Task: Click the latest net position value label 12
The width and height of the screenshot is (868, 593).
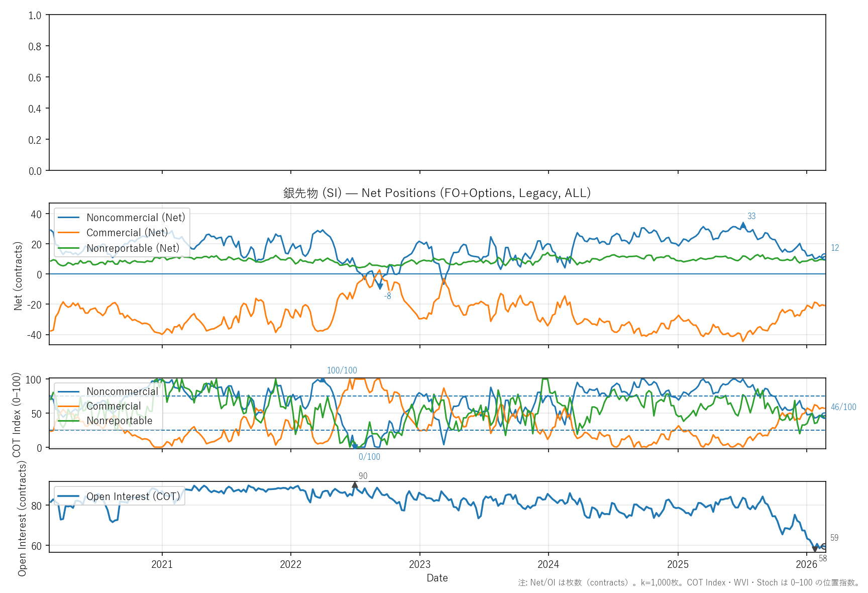Action: 835,248
